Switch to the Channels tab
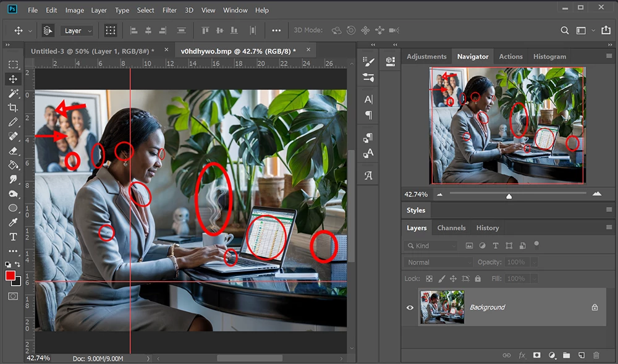The width and height of the screenshot is (618, 364). coord(451,227)
